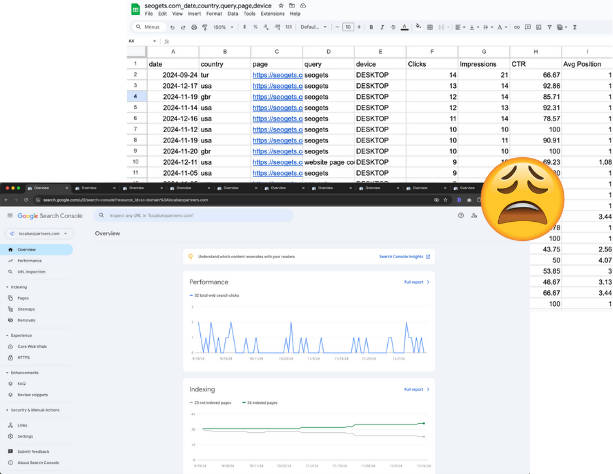Insert a comment via Sheets toolbar
Viewport: 613px width, 474px height.
528,27
